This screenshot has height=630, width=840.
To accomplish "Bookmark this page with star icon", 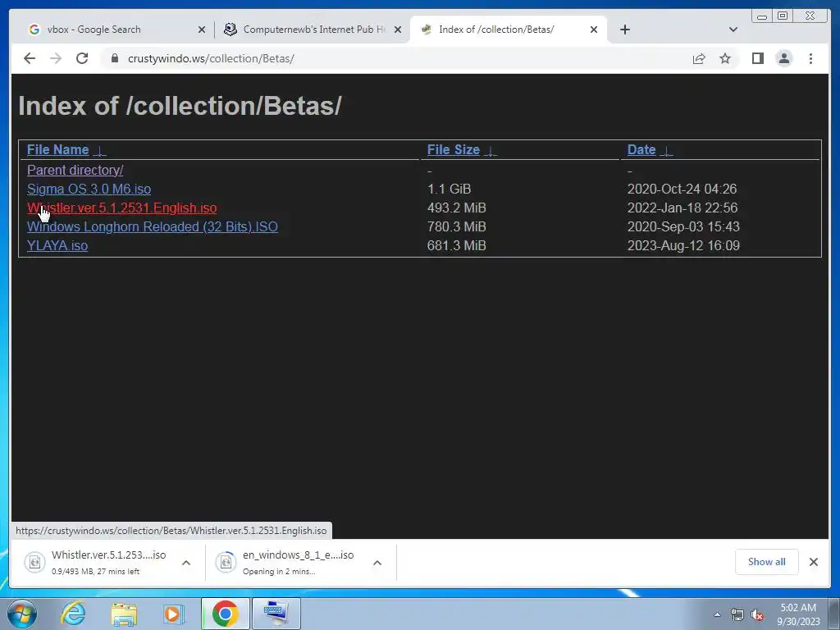I will [x=725, y=58].
